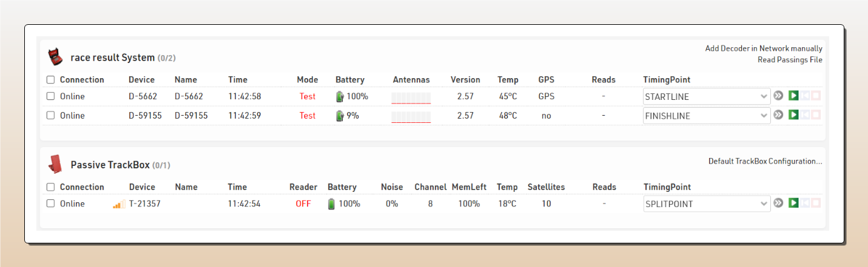Click the faded rewind icon in FINISHLINE row
Image resolution: width=868 pixels, height=267 pixels.
pyautogui.click(x=805, y=115)
